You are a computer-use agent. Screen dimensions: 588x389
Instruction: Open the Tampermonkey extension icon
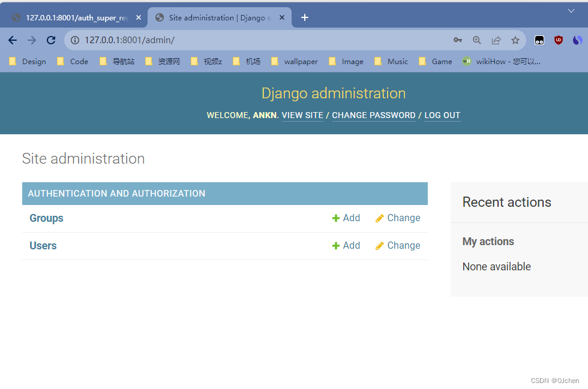(539, 40)
